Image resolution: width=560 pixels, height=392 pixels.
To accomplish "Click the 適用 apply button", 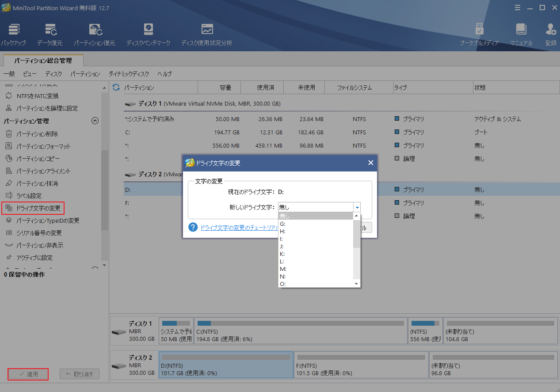I will [x=28, y=374].
